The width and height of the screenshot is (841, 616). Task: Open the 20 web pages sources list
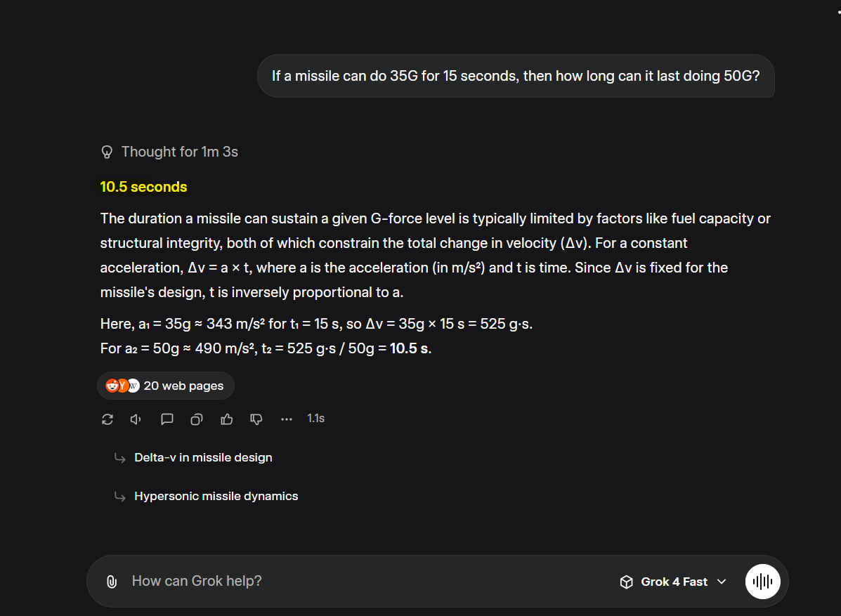pos(183,386)
